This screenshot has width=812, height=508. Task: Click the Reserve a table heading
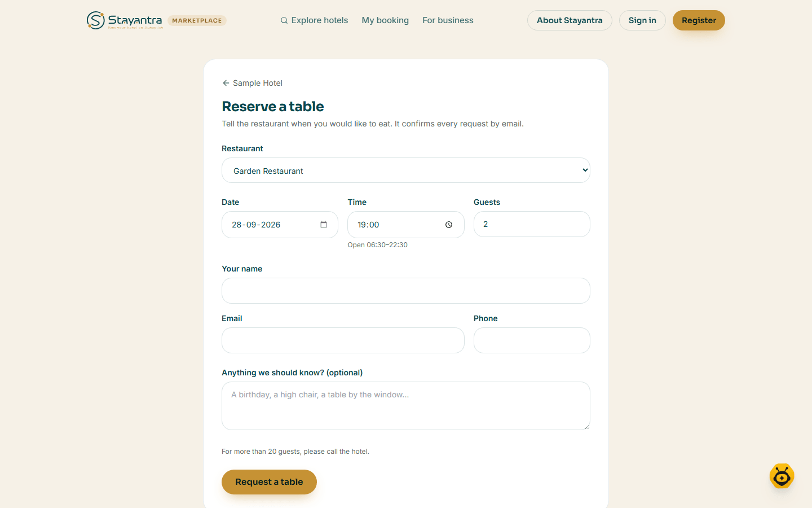click(273, 106)
